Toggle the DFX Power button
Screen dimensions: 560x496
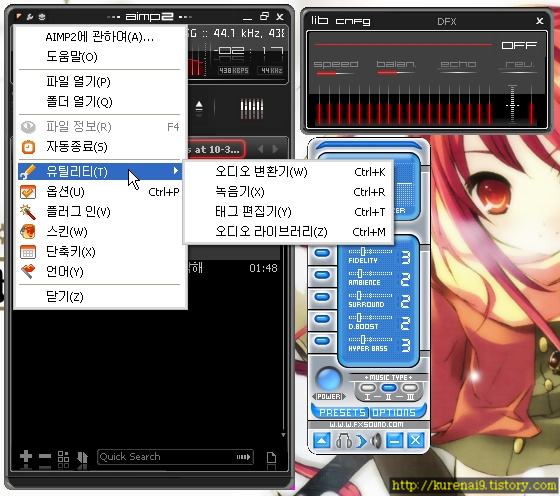pos(329,380)
